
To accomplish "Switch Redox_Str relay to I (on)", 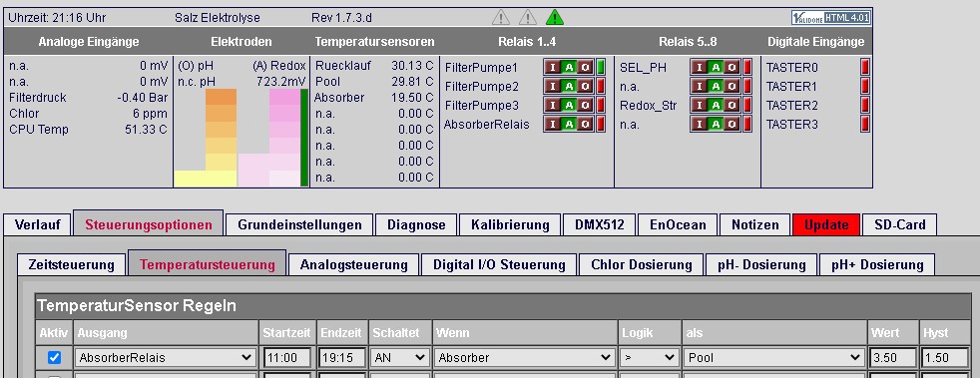I will pyautogui.click(x=700, y=105).
